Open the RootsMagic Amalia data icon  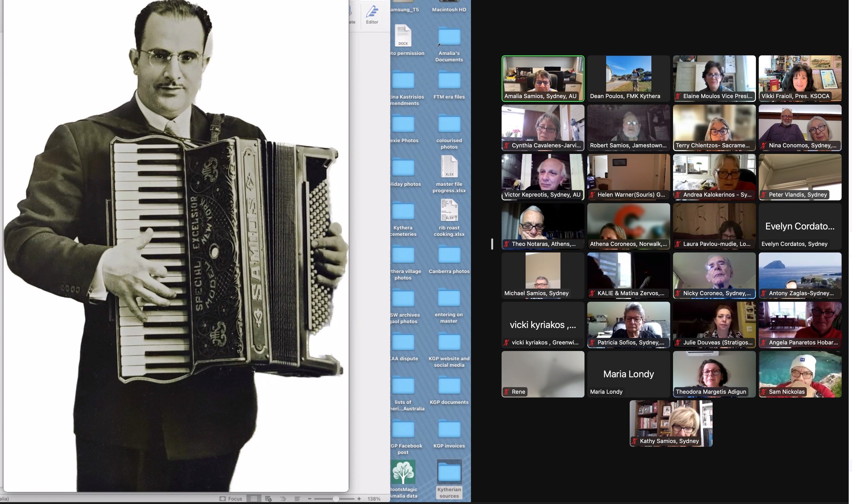coord(403,472)
